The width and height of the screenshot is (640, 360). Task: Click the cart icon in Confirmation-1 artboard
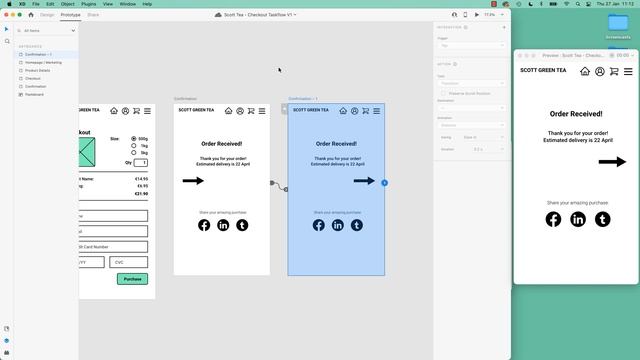(x=366, y=111)
